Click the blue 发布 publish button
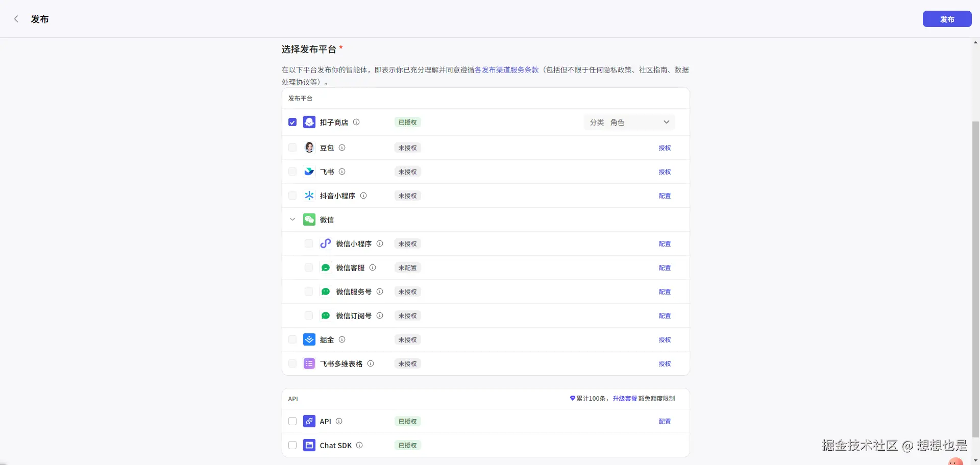 (x=947, y=19)
